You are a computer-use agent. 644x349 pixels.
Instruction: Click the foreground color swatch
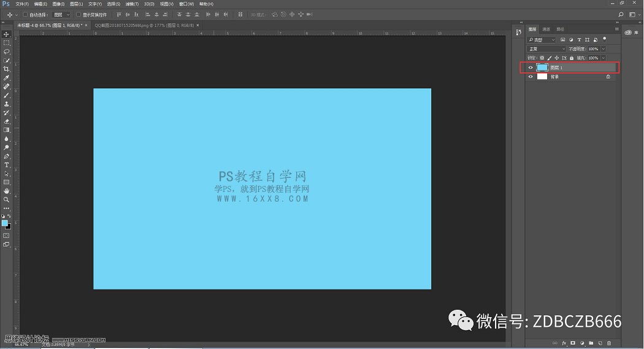[4, 223]
